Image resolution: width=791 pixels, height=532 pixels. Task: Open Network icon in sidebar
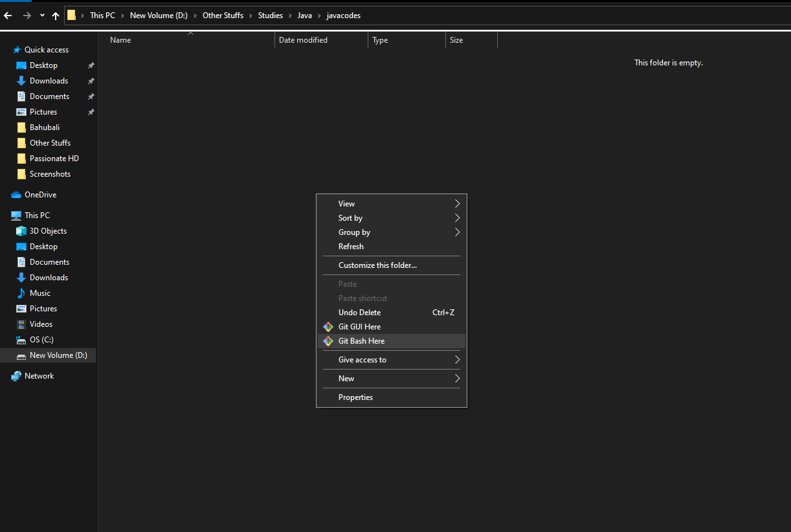click(16, 376)
